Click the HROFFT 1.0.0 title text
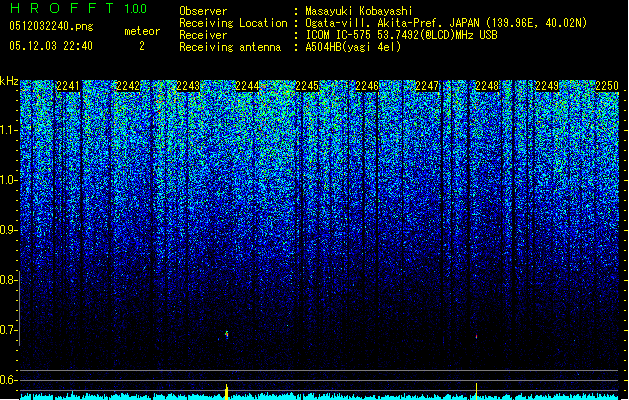This screenshot has height=400, width=629. pyautogui.click(x=79, y=8)
